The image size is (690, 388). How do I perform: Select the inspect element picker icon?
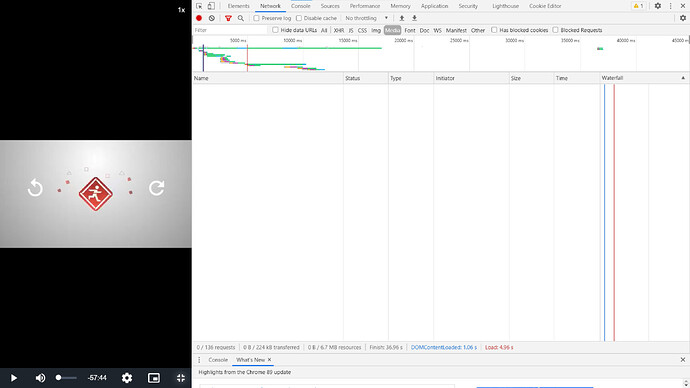[199, 6]
